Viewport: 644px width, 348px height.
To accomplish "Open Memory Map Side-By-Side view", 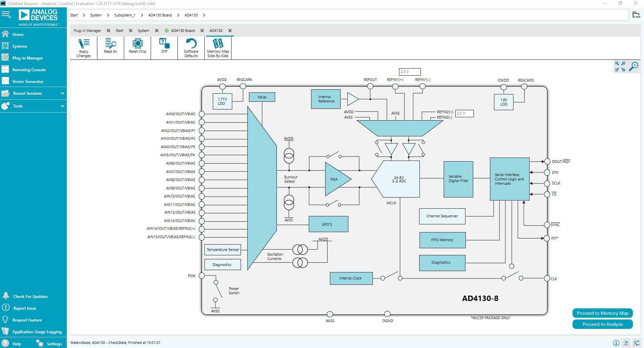I will point(218,48).
